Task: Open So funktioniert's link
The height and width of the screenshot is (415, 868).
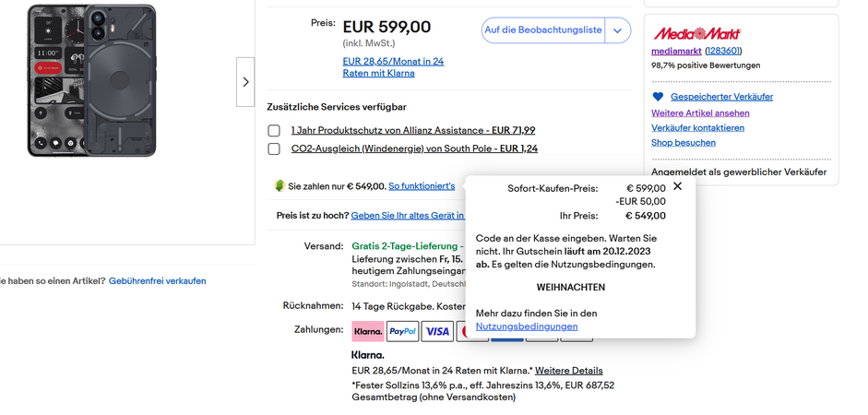Action: 422,186
